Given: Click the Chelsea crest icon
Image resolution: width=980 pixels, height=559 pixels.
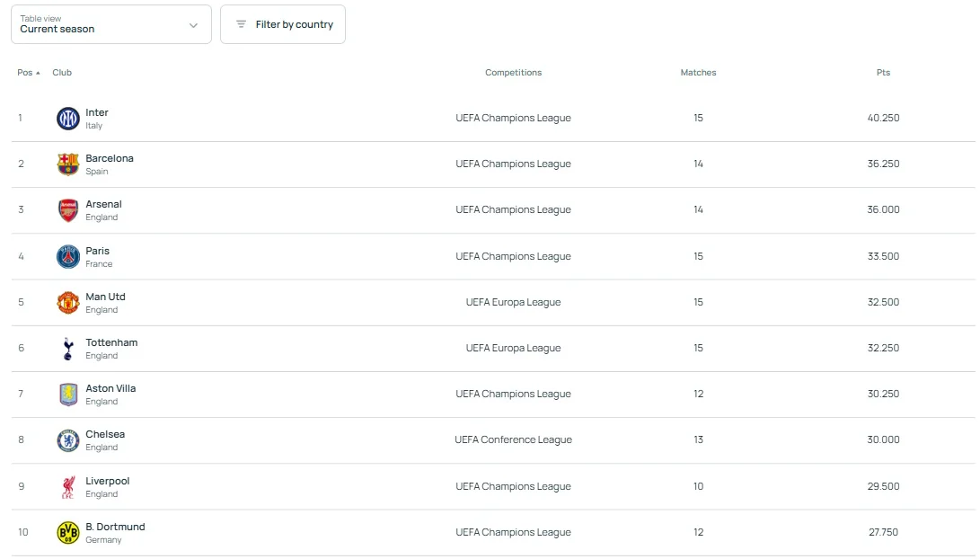Looking at the screenshot, I should [68, 440].
